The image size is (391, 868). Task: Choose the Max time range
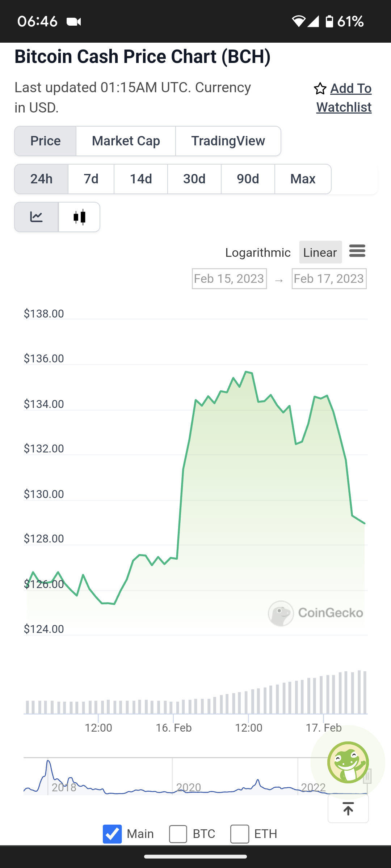(303, 179)
